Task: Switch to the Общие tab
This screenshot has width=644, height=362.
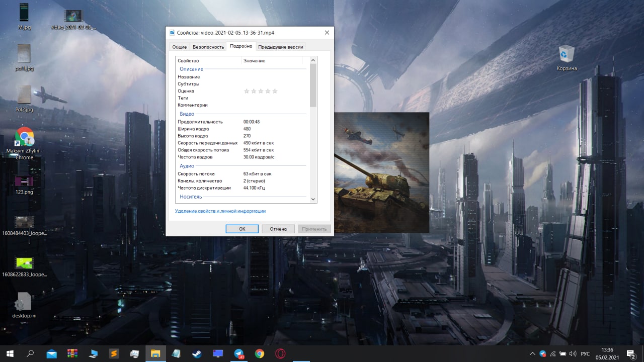Action: 180,47
